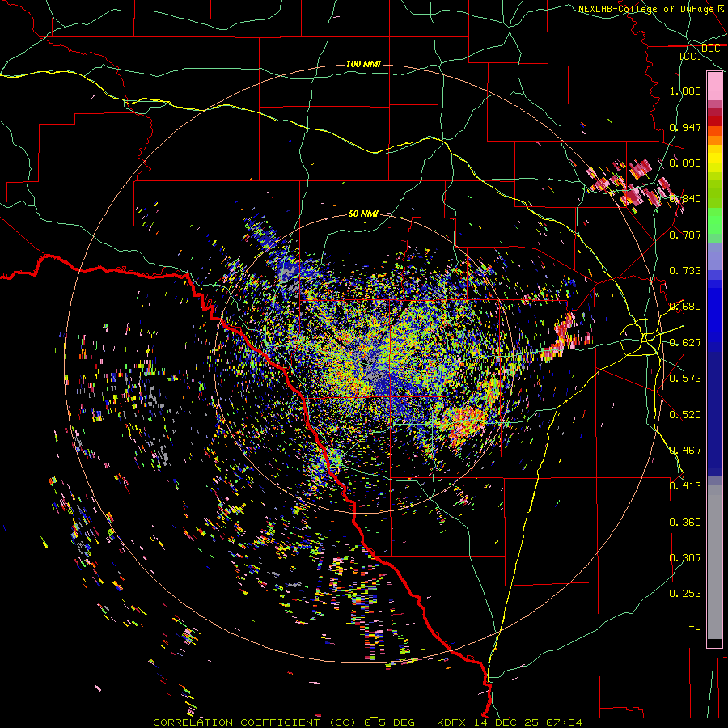Select the 0.413 scale value label
This screenshot has height=728, width=728.
click(x=685, y=486)
